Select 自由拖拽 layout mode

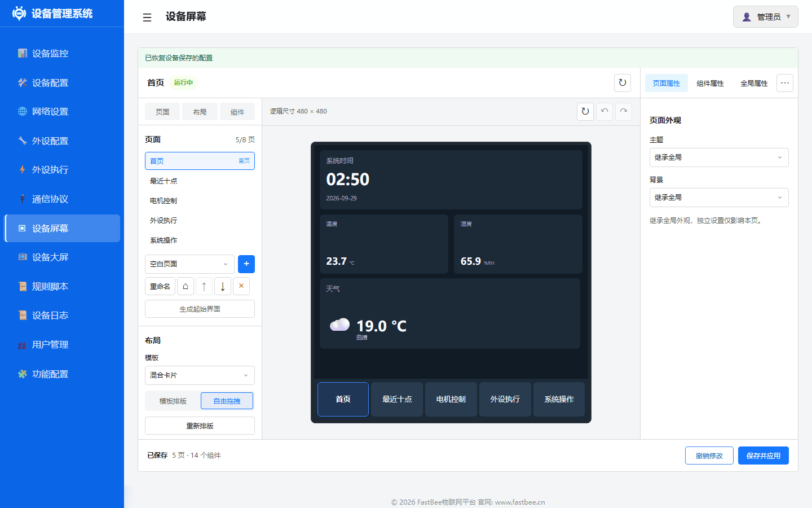pyautogui.click(x=227, y=401)
